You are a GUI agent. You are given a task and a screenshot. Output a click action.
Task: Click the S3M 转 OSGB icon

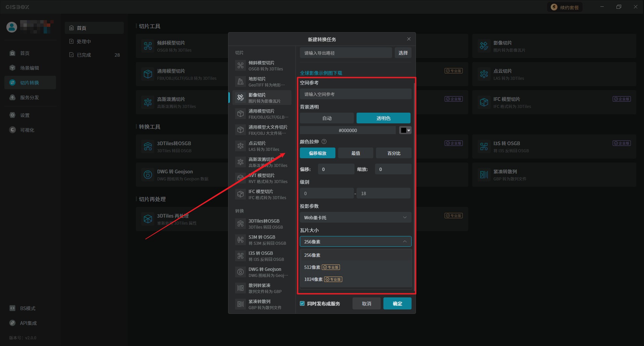(240, 240)
